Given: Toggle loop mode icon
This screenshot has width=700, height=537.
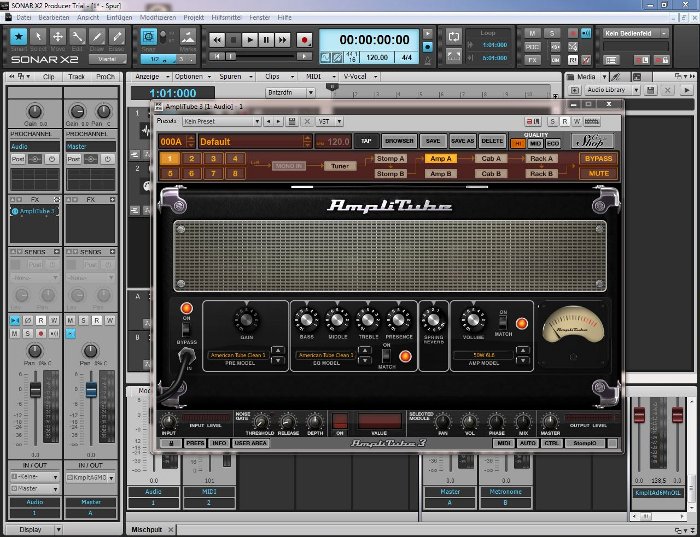Looking at the screenshot, I should coord(454,37).
